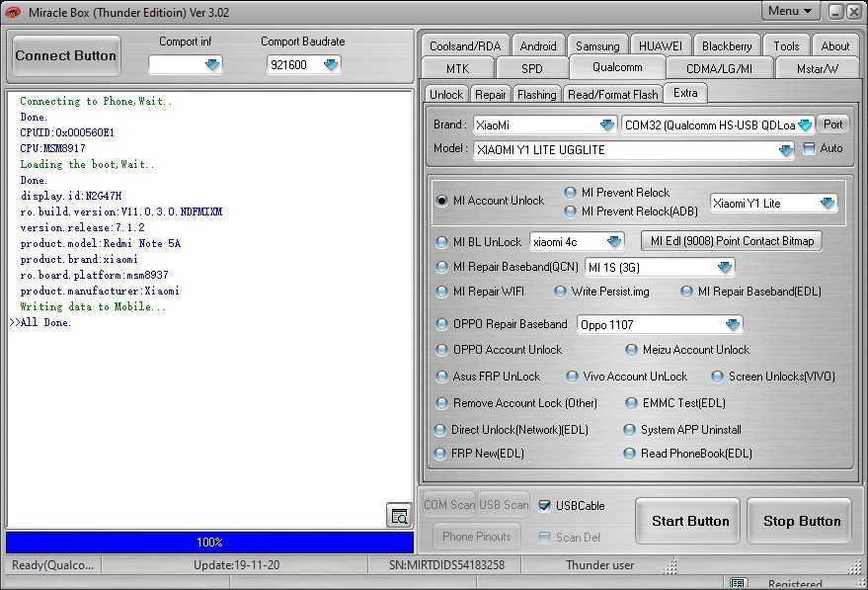Click the Phone Pinouts button

[477, 537]
